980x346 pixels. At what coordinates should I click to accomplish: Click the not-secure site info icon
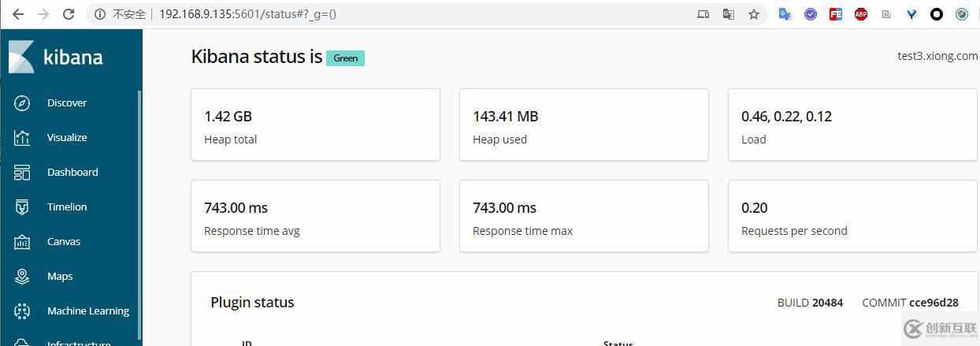pyautogui.click(x=100, y=14)
